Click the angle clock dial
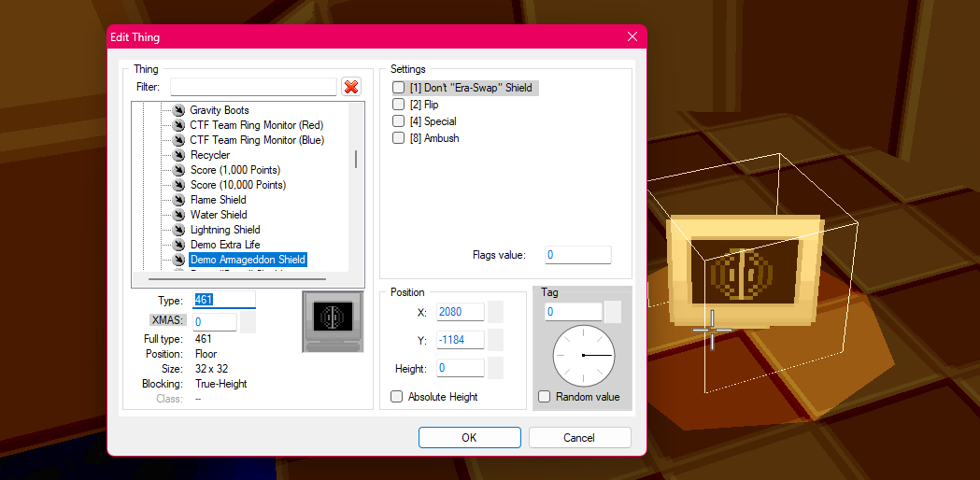Viewport: 980px width, 480px height. [584, 356]
